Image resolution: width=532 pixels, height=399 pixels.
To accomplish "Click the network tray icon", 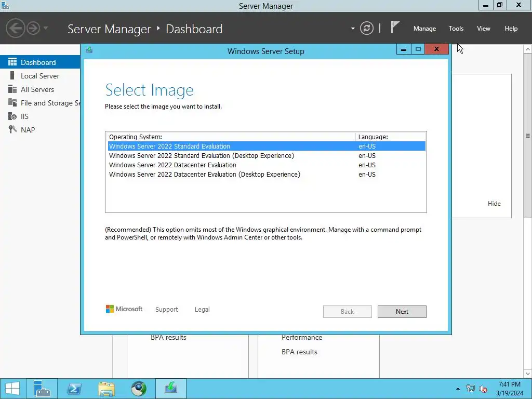I will coord(470,389).
